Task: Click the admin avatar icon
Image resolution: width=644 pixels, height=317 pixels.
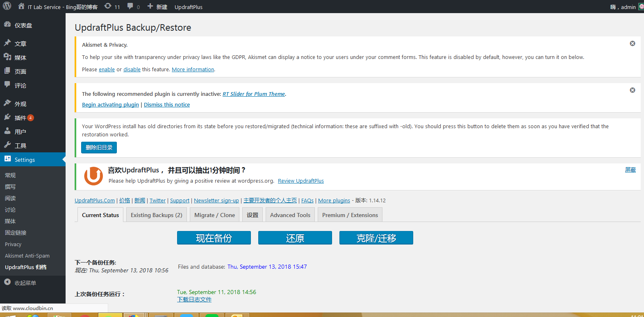Action: [x=641, y=7]
